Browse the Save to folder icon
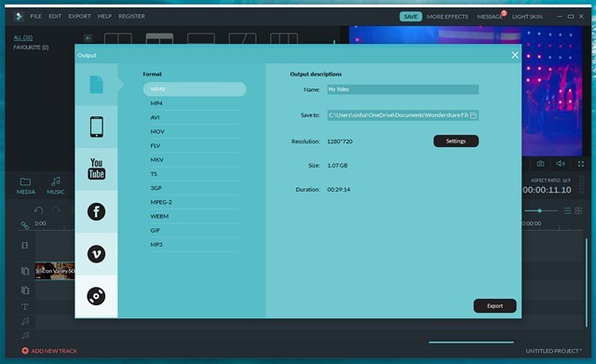Viewport: 596px width, 364px height. coord(473,115)
